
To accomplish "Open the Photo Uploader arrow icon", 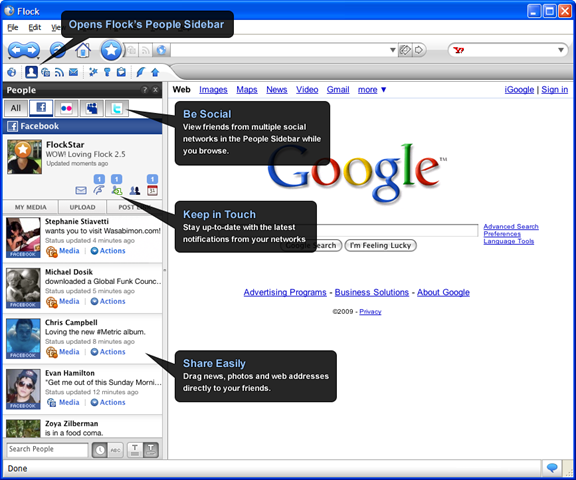I will 155,72.
